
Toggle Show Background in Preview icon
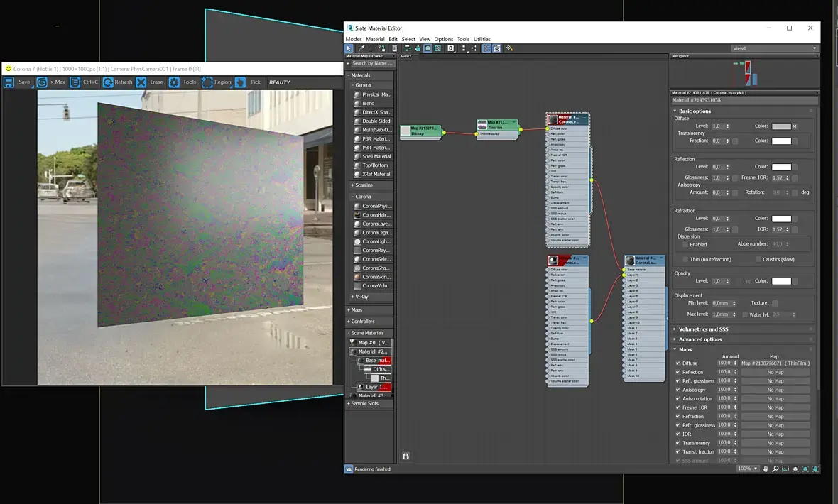tap(437, 48)
